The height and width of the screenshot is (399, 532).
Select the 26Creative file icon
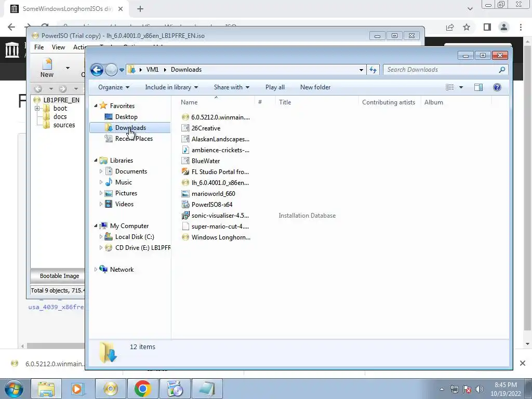185,128
